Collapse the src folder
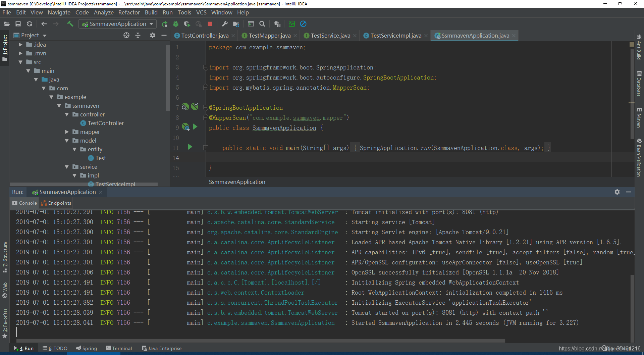 click(20, 62)
